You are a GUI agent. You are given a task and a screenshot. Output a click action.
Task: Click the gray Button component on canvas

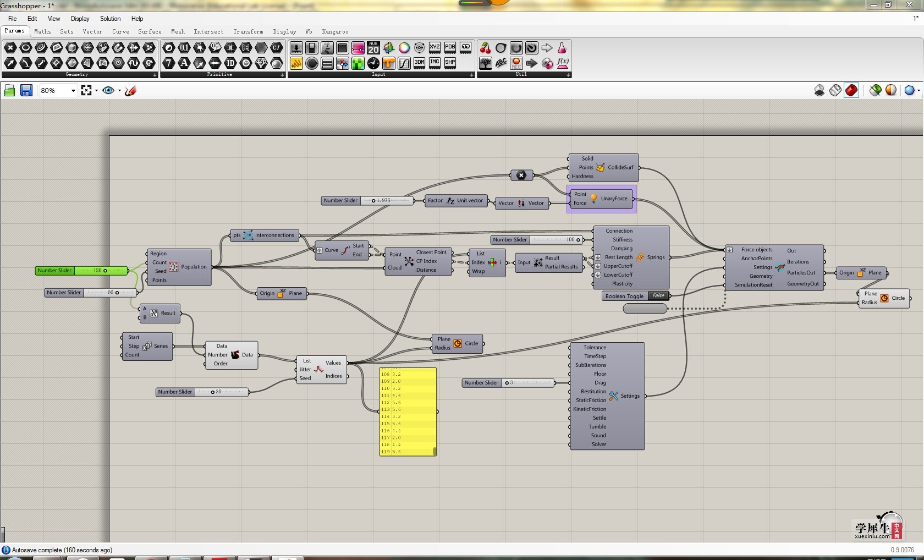click(645, 309)
